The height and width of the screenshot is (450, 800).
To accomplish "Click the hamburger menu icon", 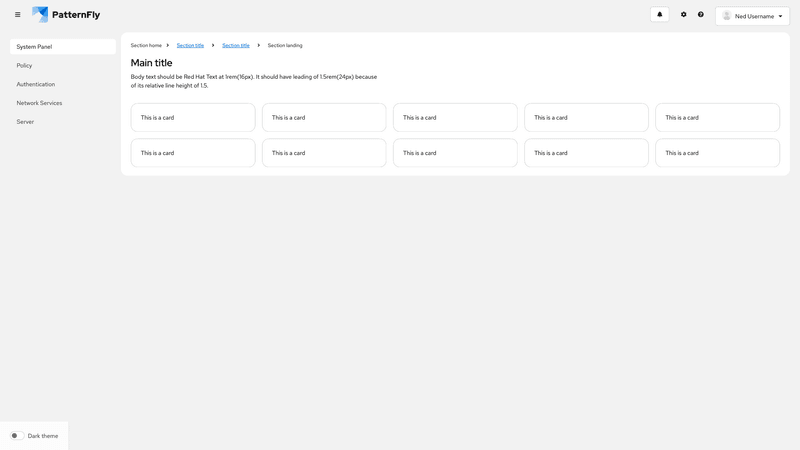I will click(17, 15).
